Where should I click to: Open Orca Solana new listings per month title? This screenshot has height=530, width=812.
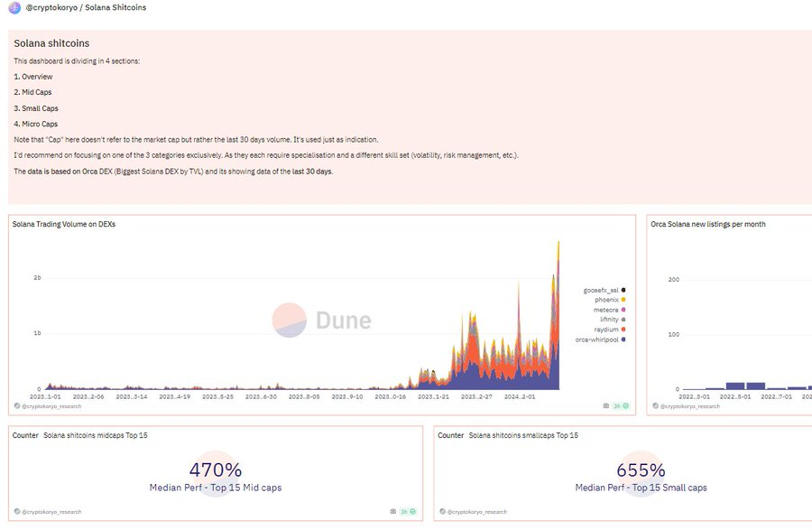[x=707, y=224]
